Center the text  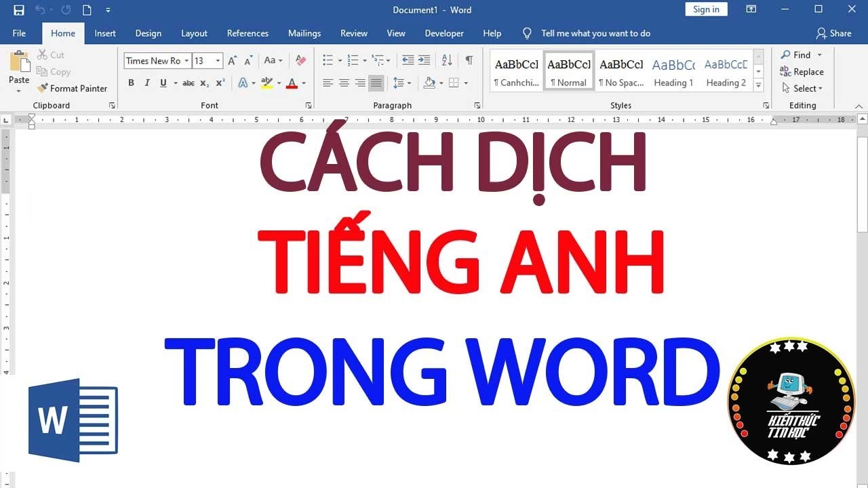click(344, 83)
